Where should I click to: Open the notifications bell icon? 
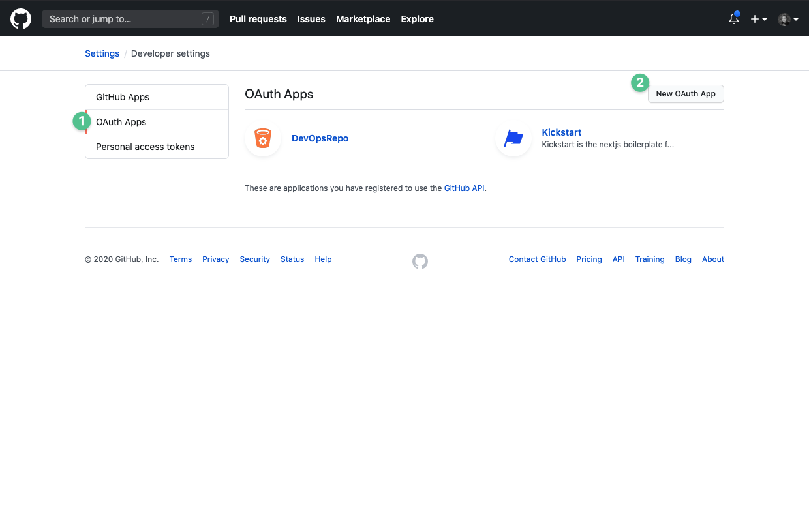(x=734, y=19)
